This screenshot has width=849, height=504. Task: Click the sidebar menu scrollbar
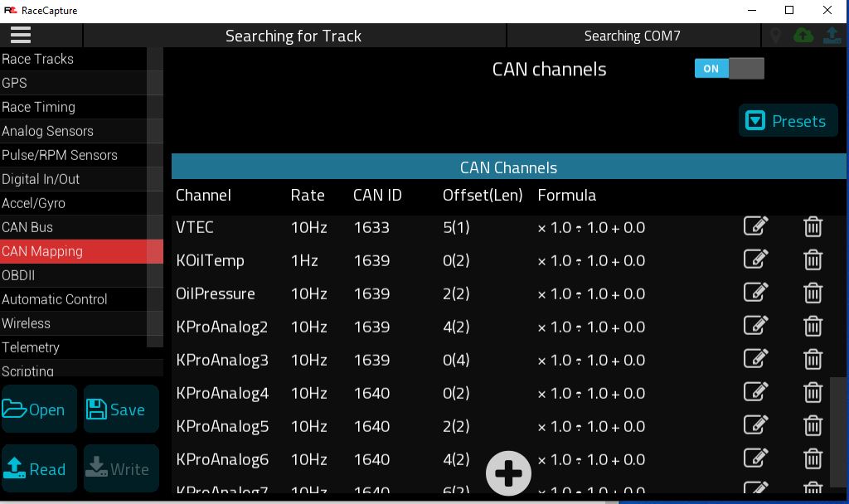155,197
